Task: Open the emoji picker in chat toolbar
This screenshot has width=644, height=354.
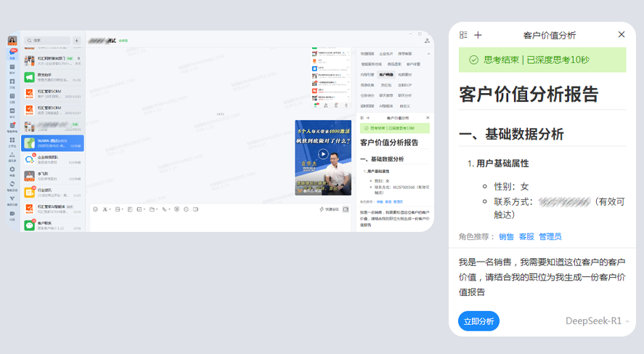Action: tap(95, 209)
